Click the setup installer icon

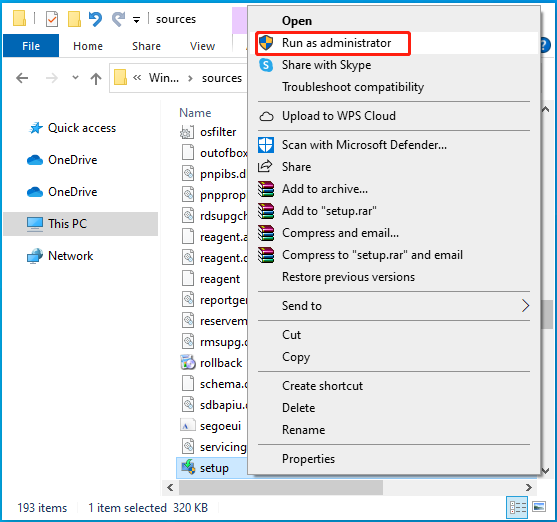click(x=188, y=467)
